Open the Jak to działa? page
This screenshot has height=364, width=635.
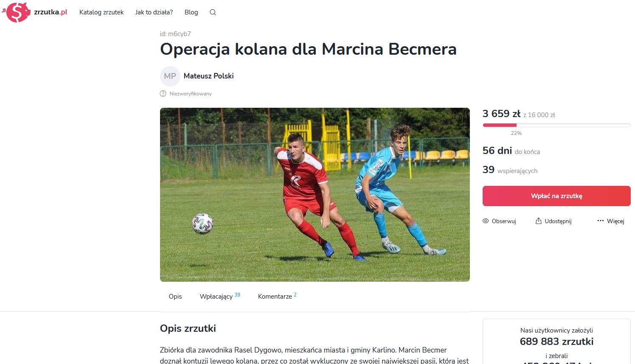(x=154, y=12)
